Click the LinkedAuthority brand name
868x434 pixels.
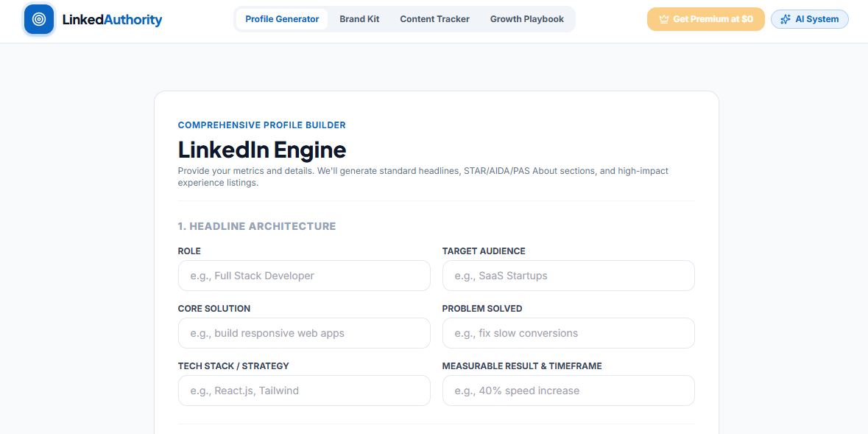click(x=112, y=20)
